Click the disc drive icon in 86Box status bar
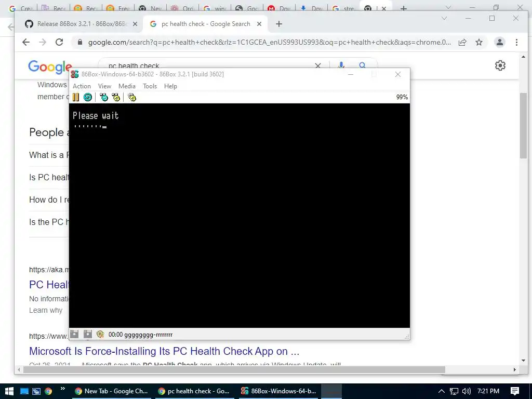This screenshot has width=532, height=399. coord(100,334)
